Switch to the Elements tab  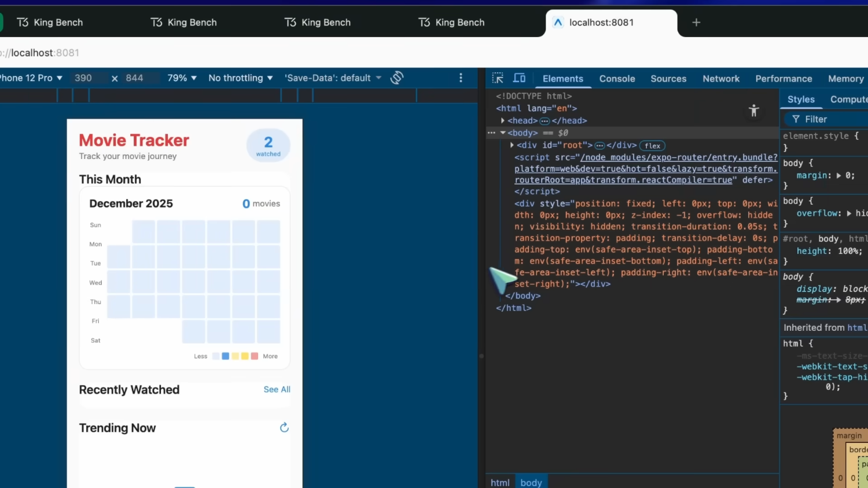pyautogui.click(x=562, y=79)
